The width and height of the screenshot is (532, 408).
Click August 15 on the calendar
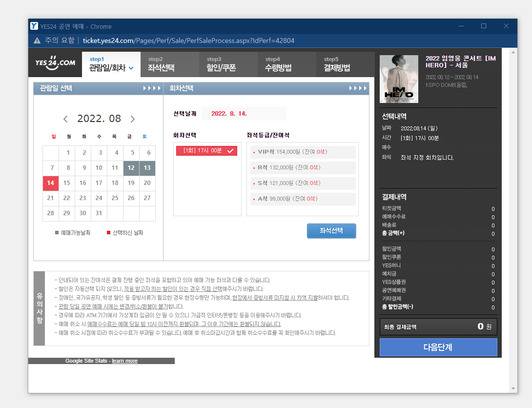tap(67, 183)
